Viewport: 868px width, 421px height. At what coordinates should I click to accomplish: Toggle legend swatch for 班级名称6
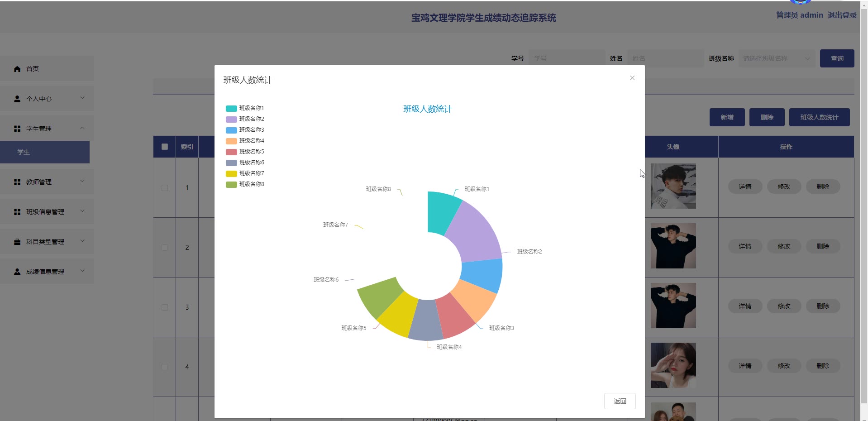click(231, 163)
